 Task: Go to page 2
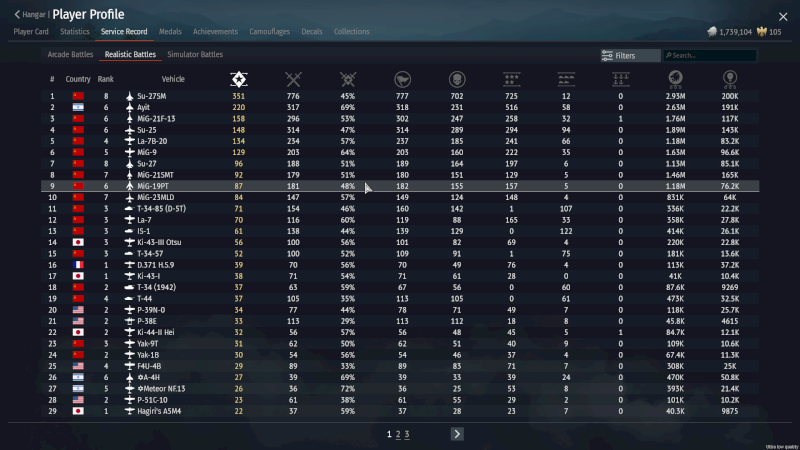click(x=398, y=434)
